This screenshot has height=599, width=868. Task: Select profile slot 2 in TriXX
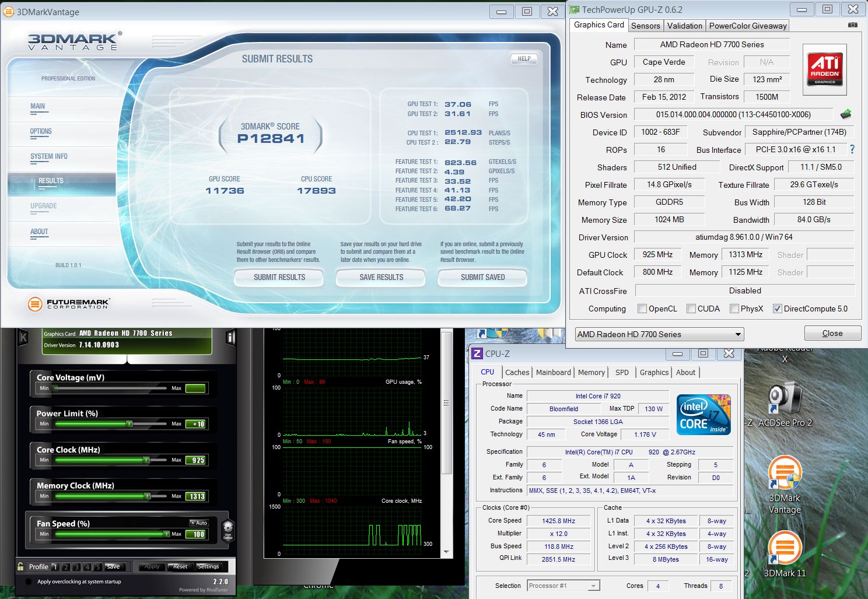pos(66,566)
